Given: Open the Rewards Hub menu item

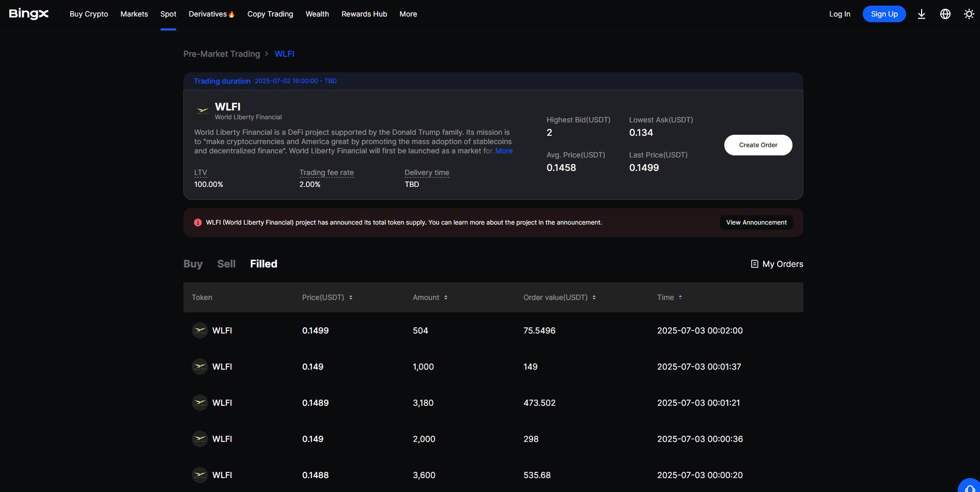Looking at the screenshot, I should (364, 14).
